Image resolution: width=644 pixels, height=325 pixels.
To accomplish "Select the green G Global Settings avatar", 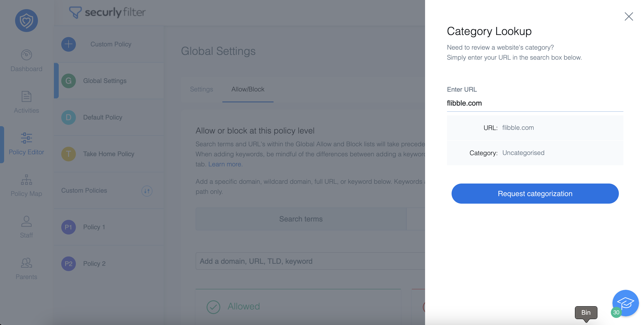I will click(x=69, y=81).
